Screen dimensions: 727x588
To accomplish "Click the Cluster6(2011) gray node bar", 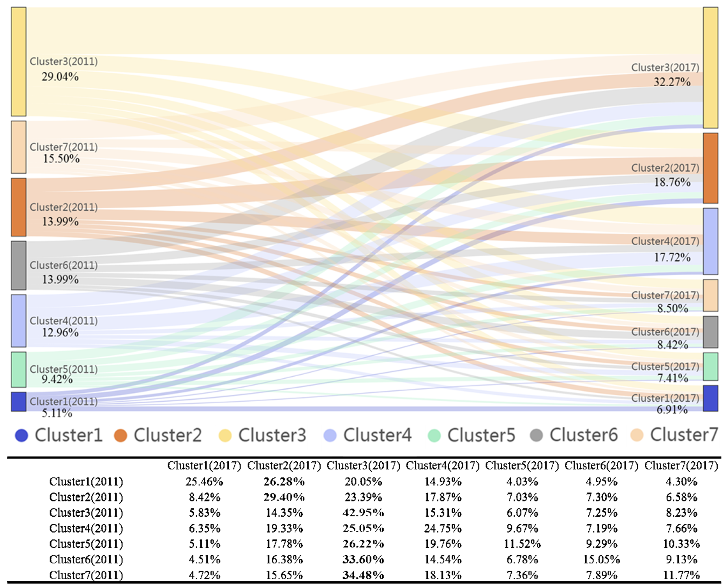I will (x=19, y=265).
